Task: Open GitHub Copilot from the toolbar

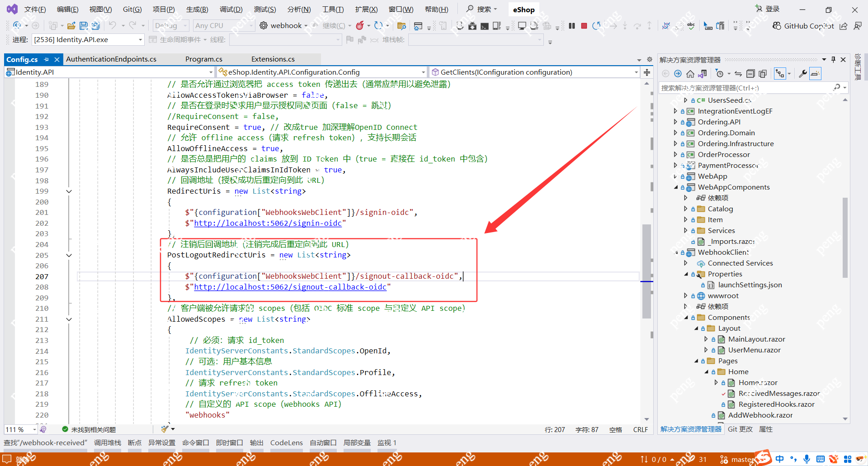Action: tap(803, 26)
